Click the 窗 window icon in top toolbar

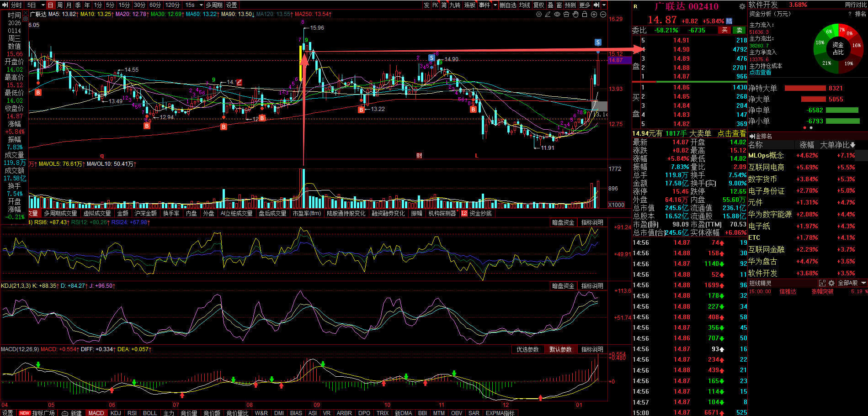(559, 5)
